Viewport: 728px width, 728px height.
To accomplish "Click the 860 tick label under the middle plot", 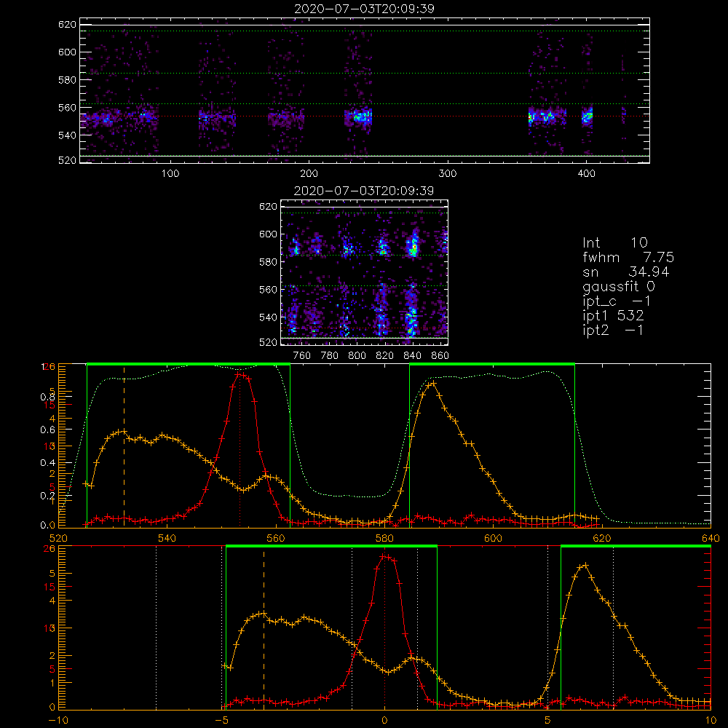I will [440, 356].
